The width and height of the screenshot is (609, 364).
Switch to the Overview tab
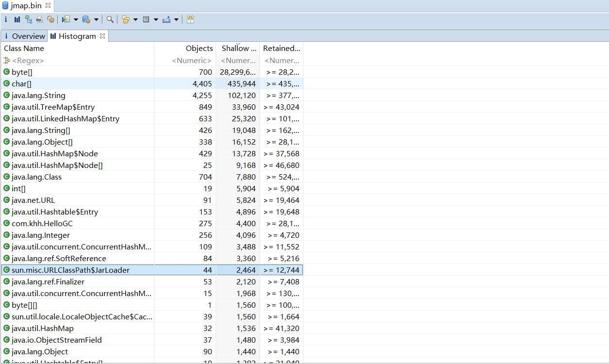pos(28,36)
